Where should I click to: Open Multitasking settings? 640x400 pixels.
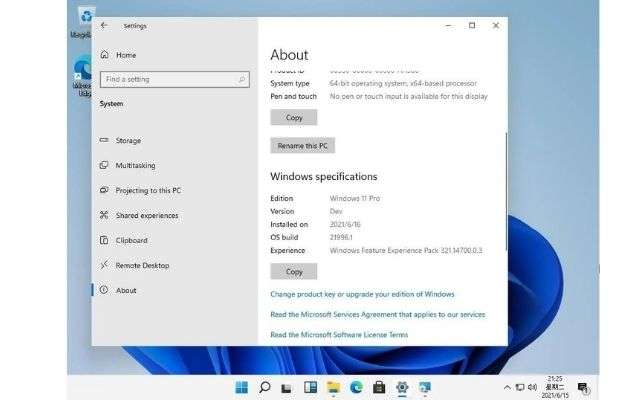point(135,165)
